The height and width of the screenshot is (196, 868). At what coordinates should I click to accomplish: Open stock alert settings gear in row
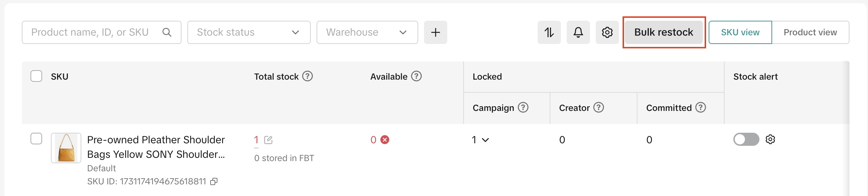click(770, 139)
